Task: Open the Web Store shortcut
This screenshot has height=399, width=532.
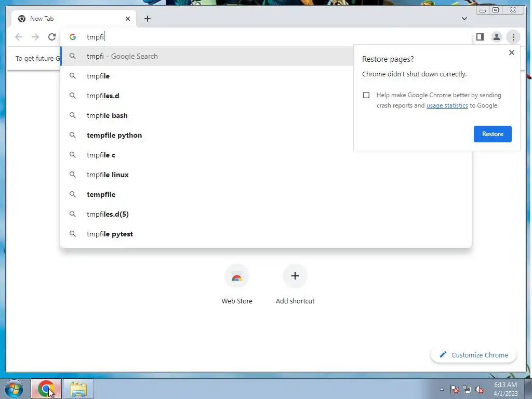Action: (237, 285)
